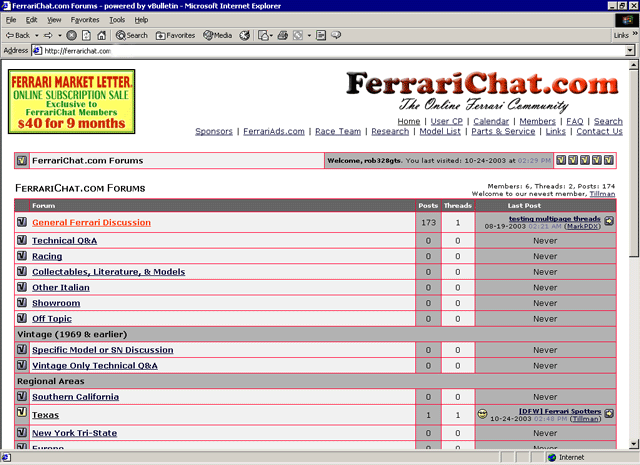
Task: Open the Back button history dropdown arrow
Action: point(36,36)
